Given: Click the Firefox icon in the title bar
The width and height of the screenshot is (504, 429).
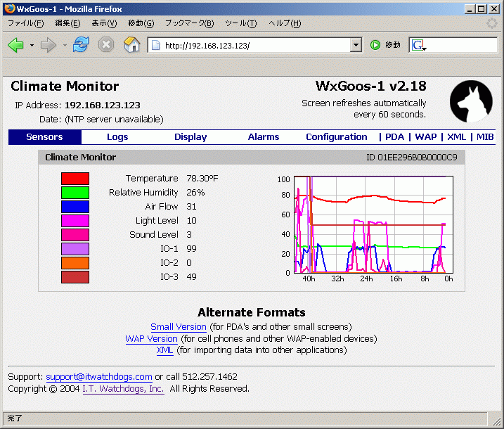Looking at the screenshot, I should pos(9,8).
